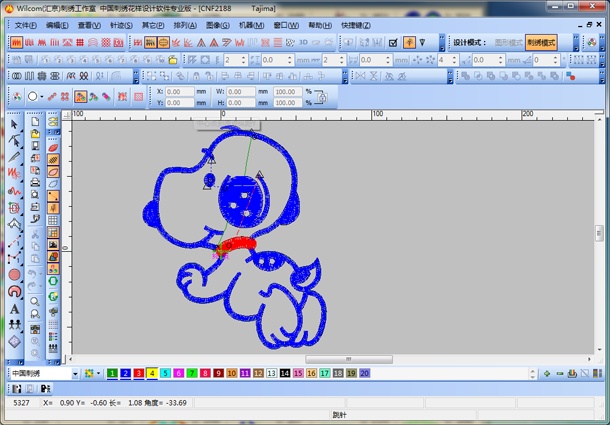The height and width of the screenshot is (425, 610).
Task: Click the New document icon
Action: [x=35, y=122]
